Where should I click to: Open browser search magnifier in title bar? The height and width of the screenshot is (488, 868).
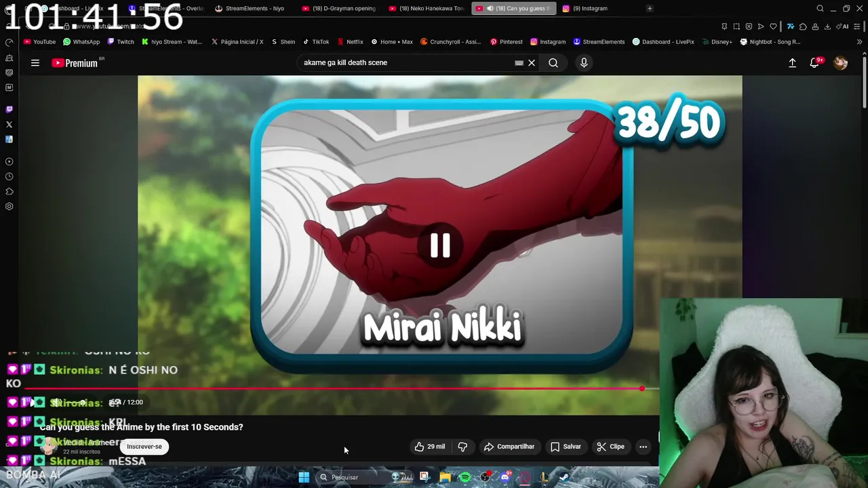(x=820, y=8)
